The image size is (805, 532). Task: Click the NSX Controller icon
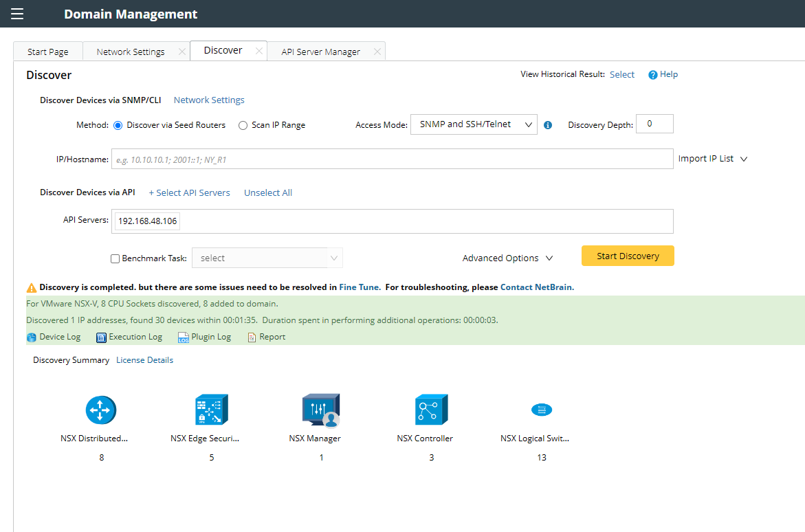tap(431, 410)
